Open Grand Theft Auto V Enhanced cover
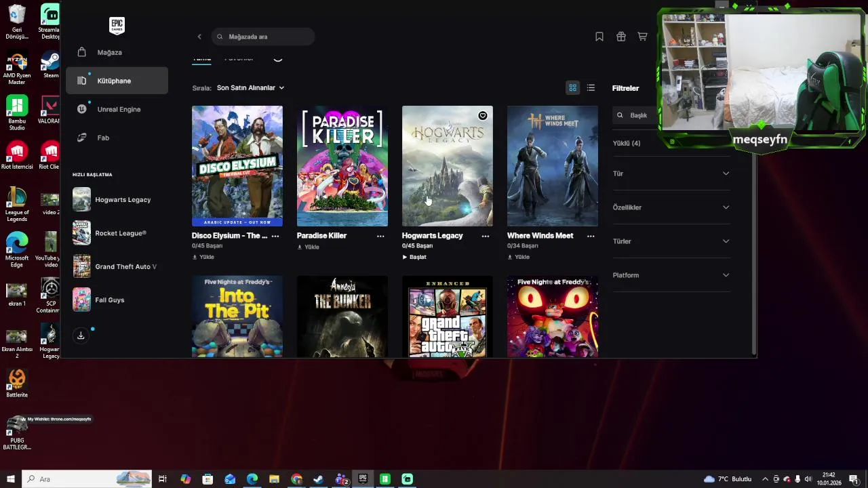868x488 pixels. click(448, 316)
